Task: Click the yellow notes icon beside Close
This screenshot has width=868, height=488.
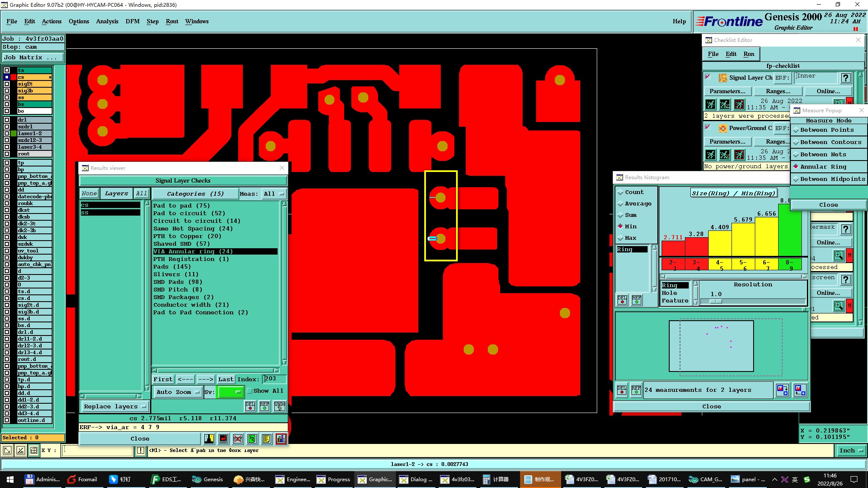Action: tap(266, 439)
